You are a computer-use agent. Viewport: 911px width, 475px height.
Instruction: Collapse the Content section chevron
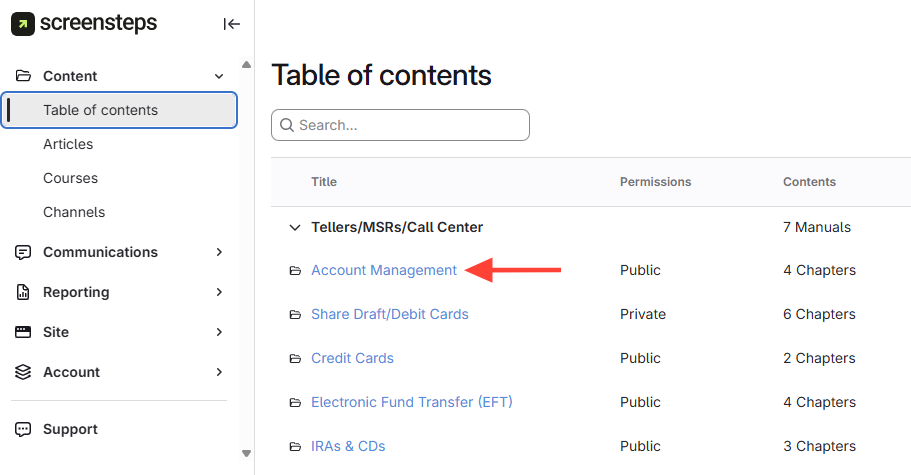pyautogui.click(x=219, y=76)
